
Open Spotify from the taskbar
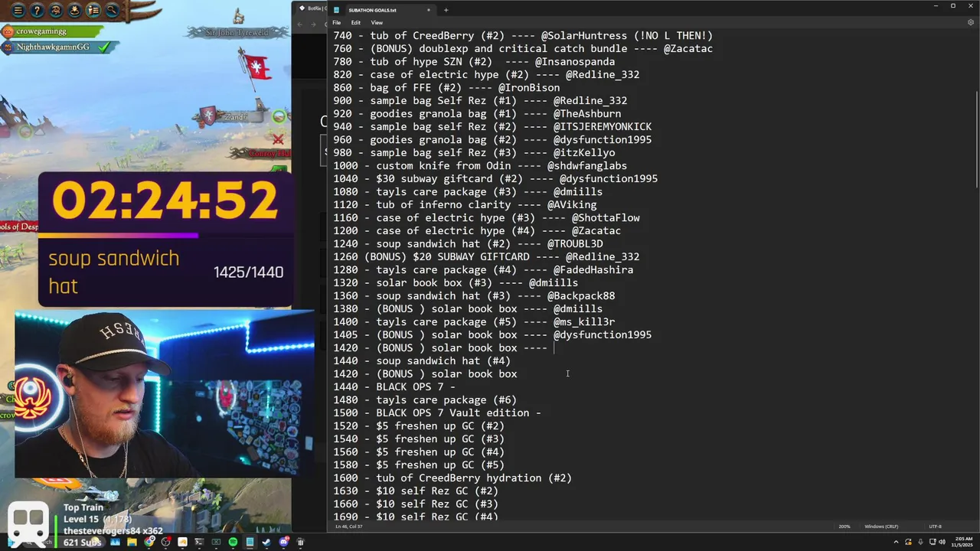pos(233,542)
